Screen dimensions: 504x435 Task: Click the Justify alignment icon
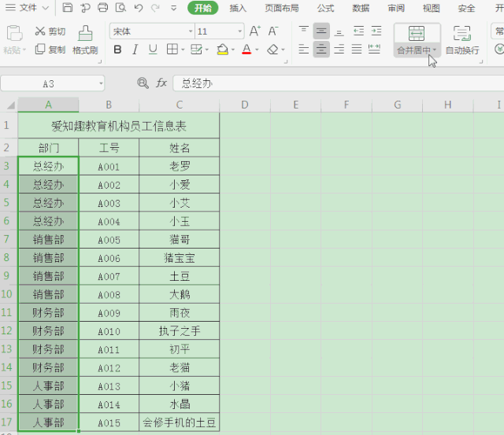pyautogui.click(x=357, y=50)
